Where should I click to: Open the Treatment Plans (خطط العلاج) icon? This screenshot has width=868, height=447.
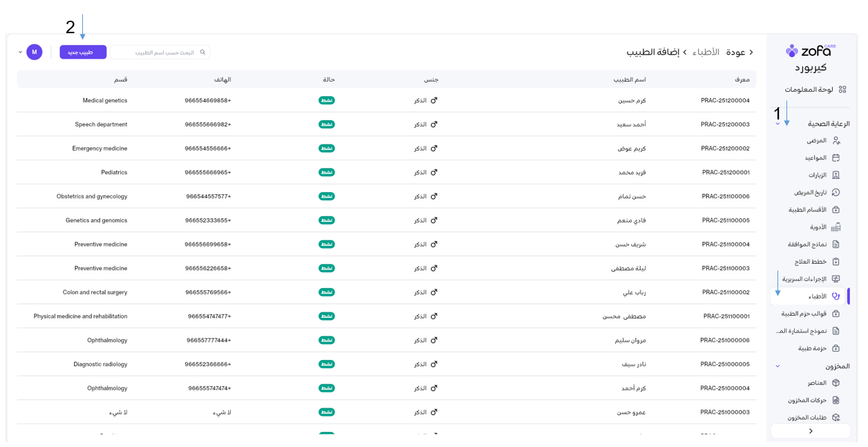pyautogui.click(x=836, y=262)
